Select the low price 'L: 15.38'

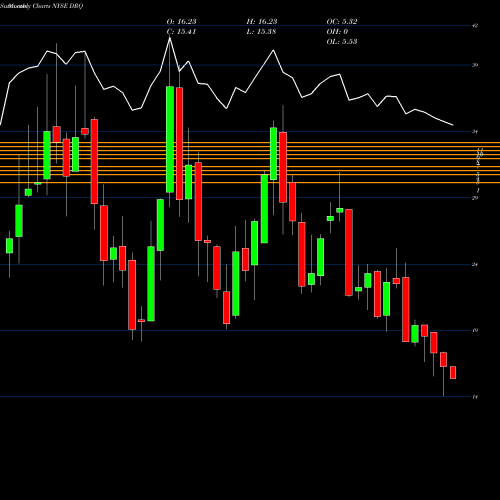coord(261,31)
